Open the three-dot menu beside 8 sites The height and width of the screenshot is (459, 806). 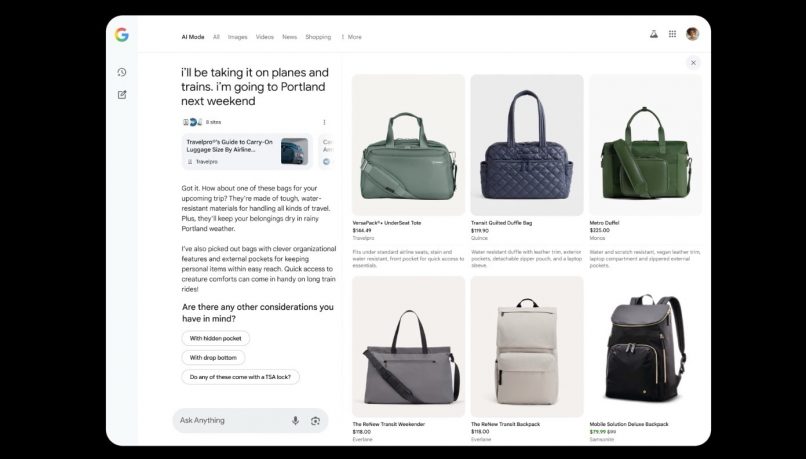[x=324, y=122]
